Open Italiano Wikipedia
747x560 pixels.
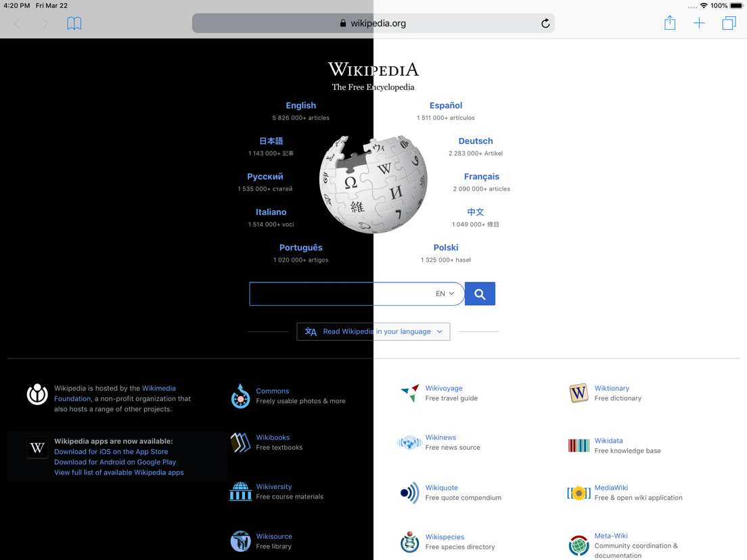tap(271, 212)
